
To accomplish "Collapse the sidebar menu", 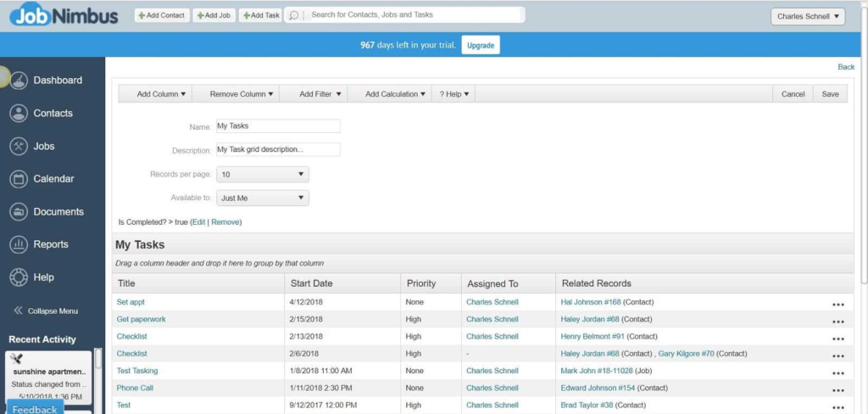I will pos(46,310).
